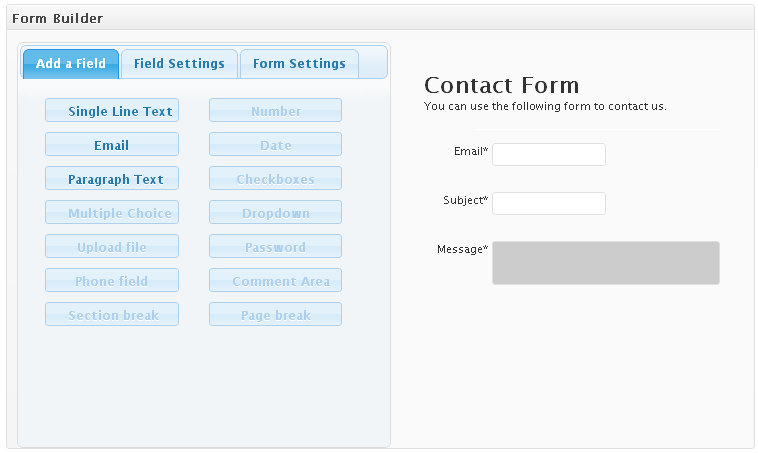Screen dimensions: 758x453
Task: Add a Paragraph Text field
Action: pos(112,179)
